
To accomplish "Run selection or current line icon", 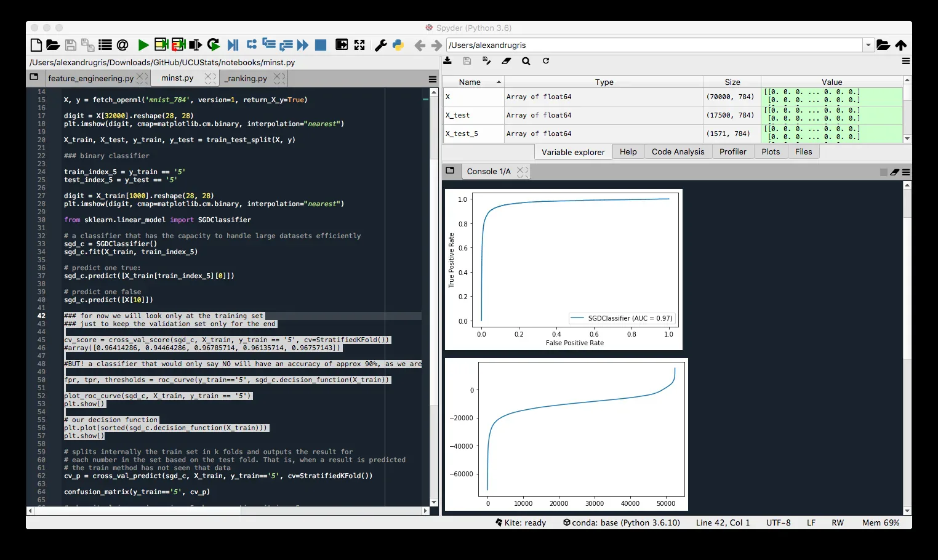I will pos(196,45).
